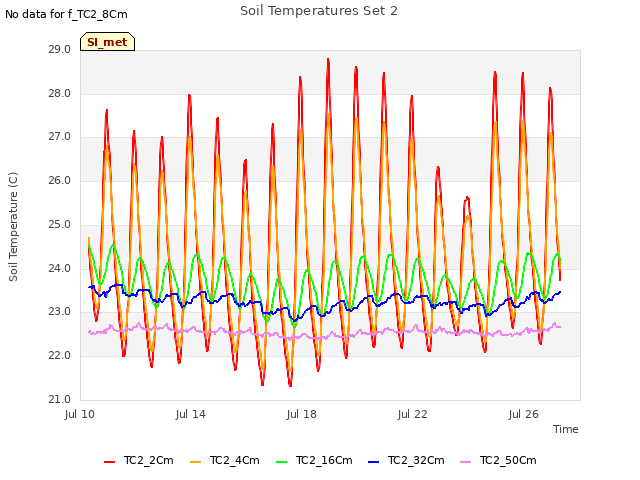Click the 23.0 y-axis tick label

click(60, 312)
